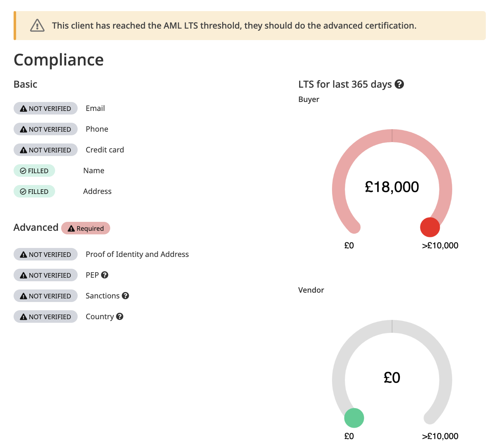This screenshot has width=498, height=448.
Task: Click the Required badge next to Advanced
Action: coord(86,228)
